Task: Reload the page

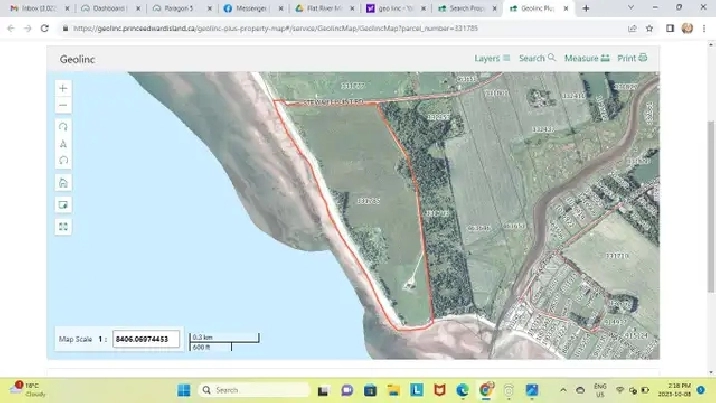Action: [44, 28]
